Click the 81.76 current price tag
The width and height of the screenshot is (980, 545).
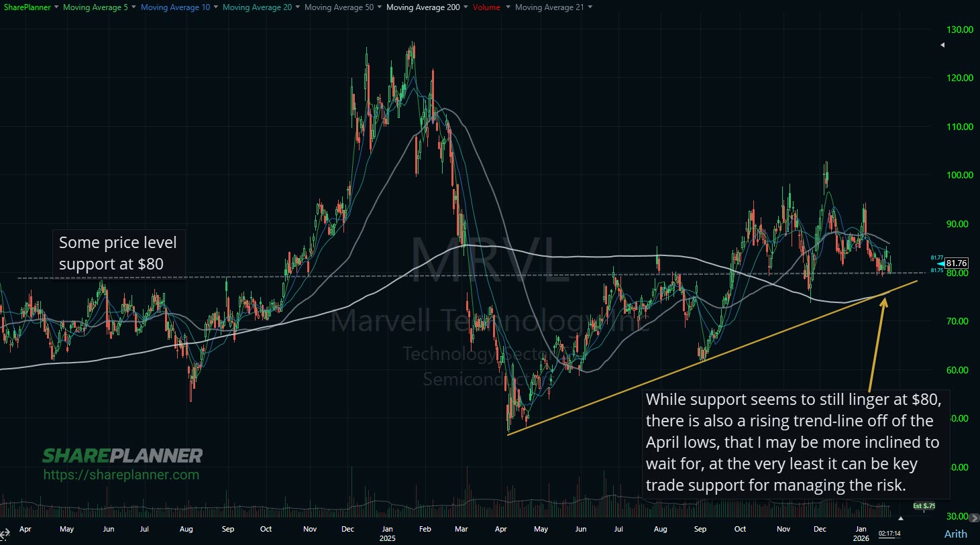956,262
